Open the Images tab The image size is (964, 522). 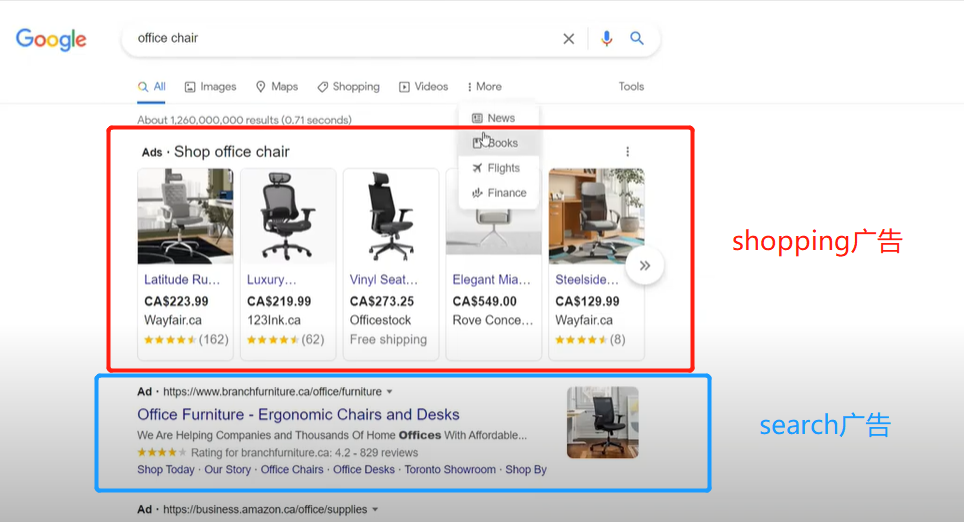(x=210, y=87)
